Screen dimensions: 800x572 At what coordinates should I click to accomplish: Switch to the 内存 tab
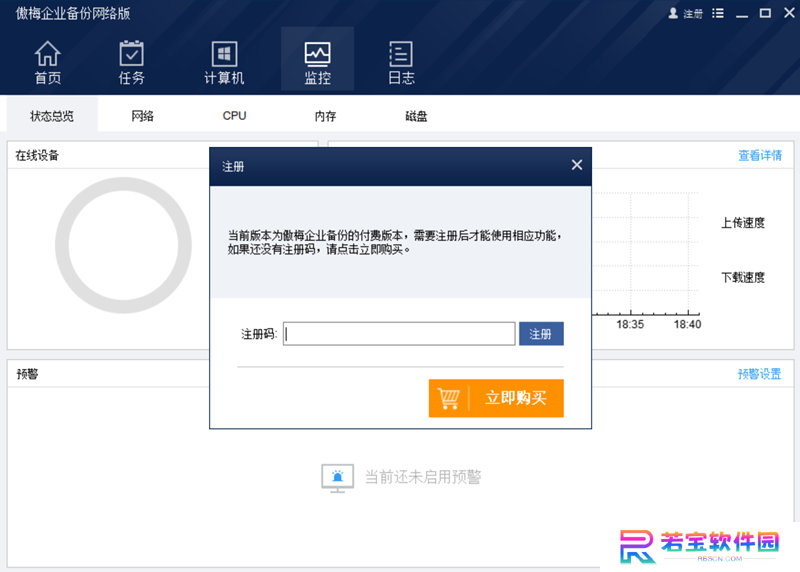[x=325, y=116]
